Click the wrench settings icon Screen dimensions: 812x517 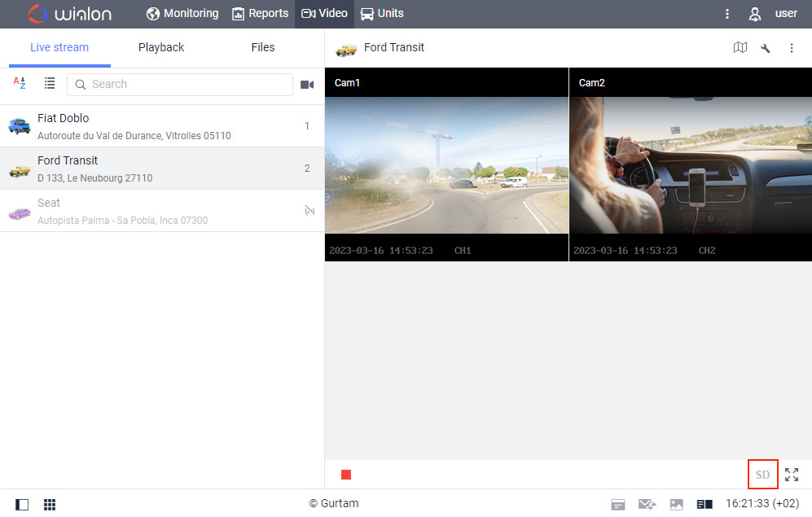coord(766,47)
